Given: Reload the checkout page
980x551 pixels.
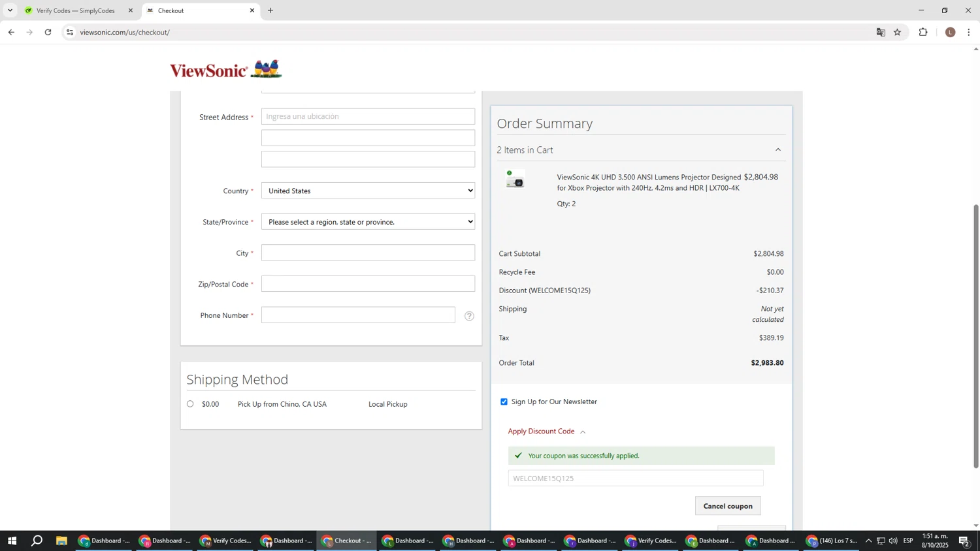Looking at the screenshot, I should (x=48, y=32).
